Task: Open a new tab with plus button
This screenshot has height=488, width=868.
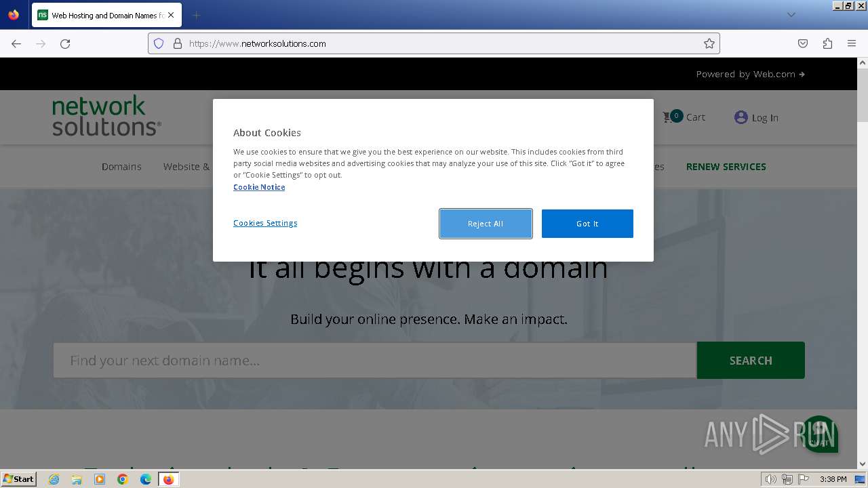Action: coord(196,15)
